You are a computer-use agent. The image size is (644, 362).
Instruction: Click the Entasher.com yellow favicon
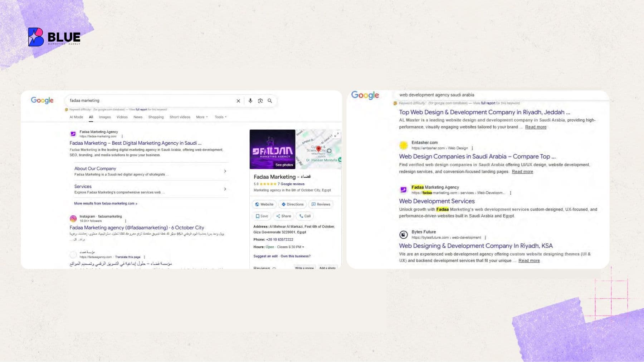point(403,145)
